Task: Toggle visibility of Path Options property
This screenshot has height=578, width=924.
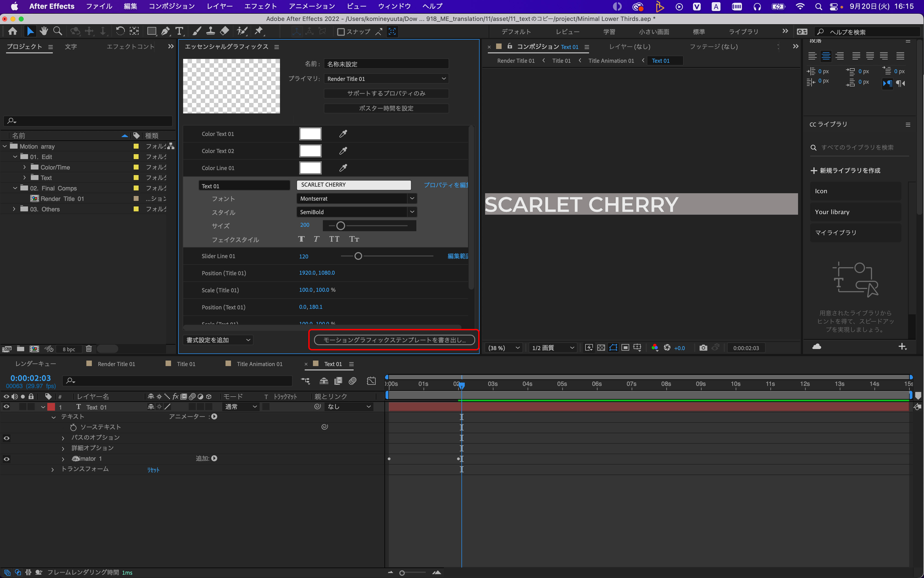Action: 7,438
